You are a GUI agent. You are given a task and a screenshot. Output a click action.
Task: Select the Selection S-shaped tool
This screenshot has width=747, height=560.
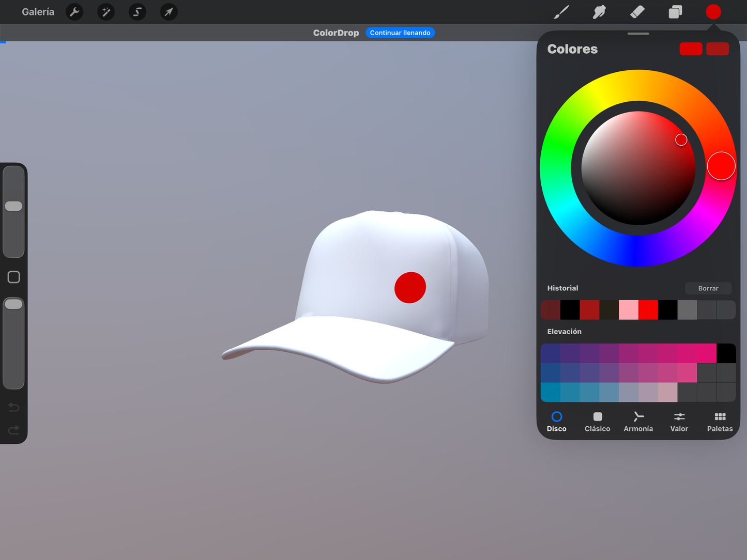coord(138,12)
